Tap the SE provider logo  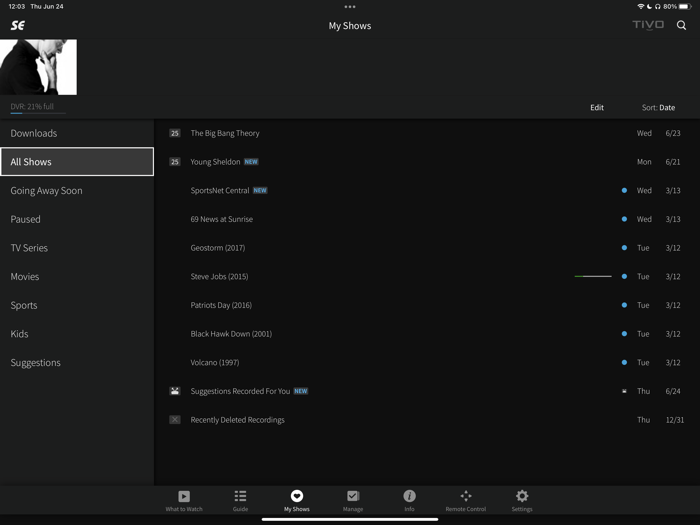click(18, 25)
